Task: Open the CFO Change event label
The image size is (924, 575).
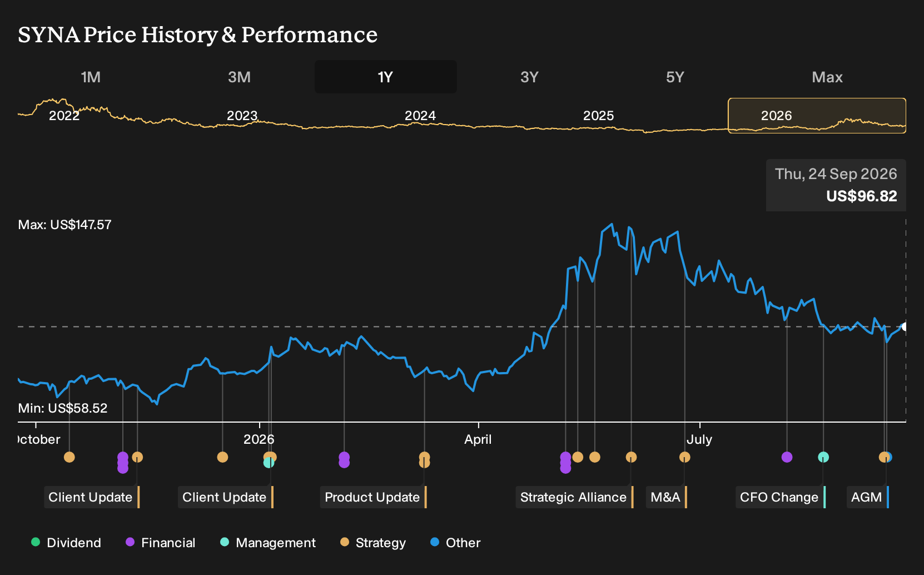Action: [x=780, y=497]
